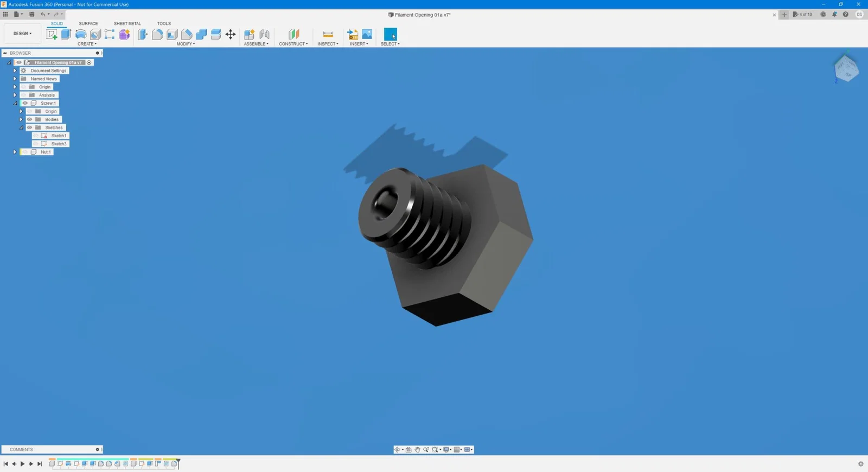Open the Modify dropdown menu
Screen dimensions: 868x472
(186, 44)
